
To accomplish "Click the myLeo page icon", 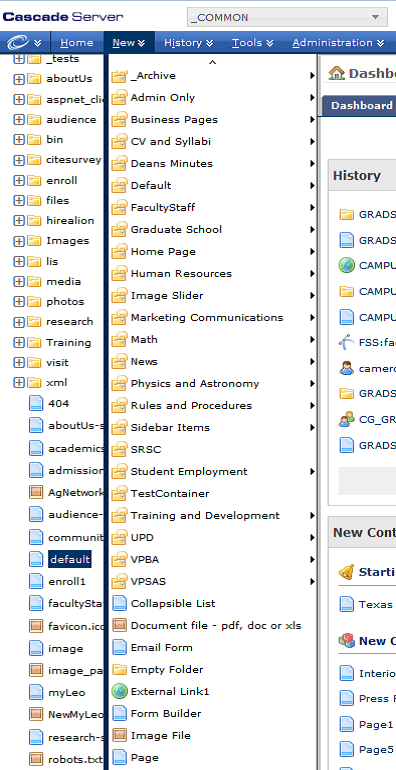I will click(x=36, y=692).
